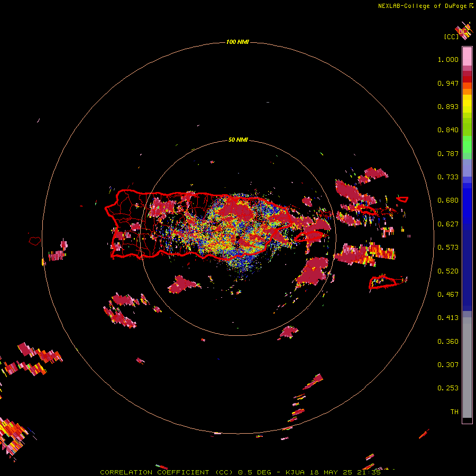This screenshot has height=476, width=476.
Task: Click the 0.413 scale value
Action: click(x=448, y=318)
